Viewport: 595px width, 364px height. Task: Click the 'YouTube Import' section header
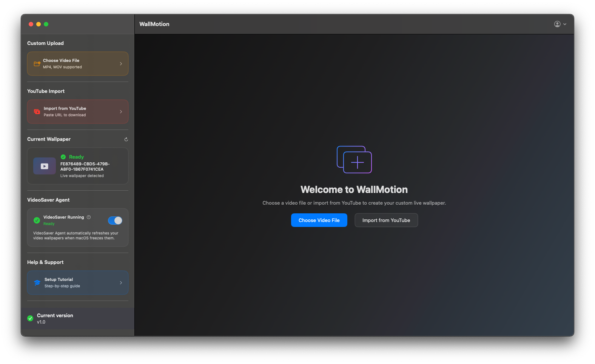[46, 91]
